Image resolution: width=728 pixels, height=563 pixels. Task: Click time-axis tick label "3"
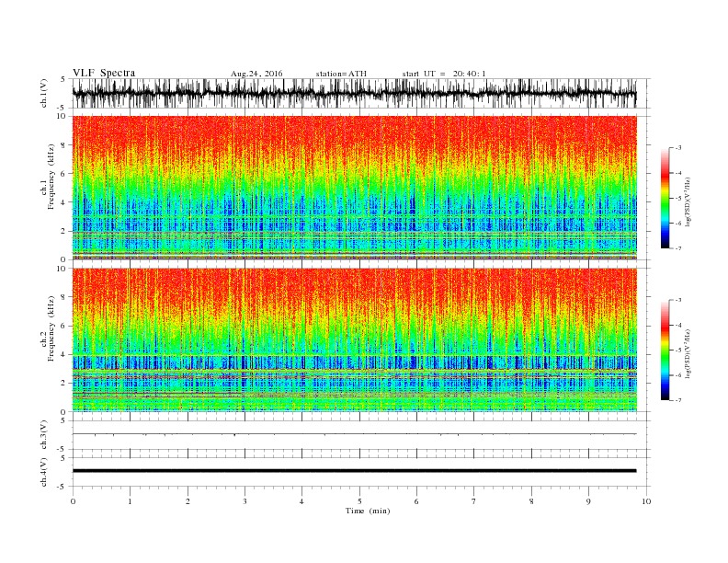coord(245,501)
